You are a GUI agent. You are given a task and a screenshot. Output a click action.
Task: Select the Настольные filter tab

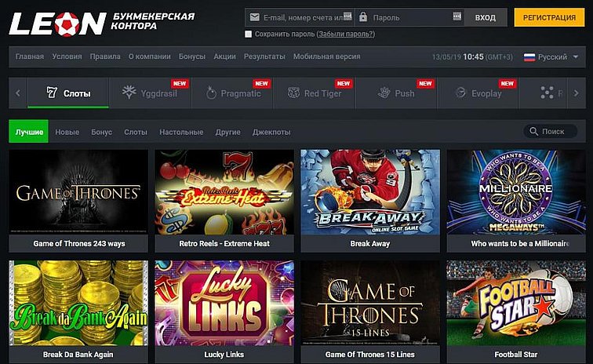181,132
